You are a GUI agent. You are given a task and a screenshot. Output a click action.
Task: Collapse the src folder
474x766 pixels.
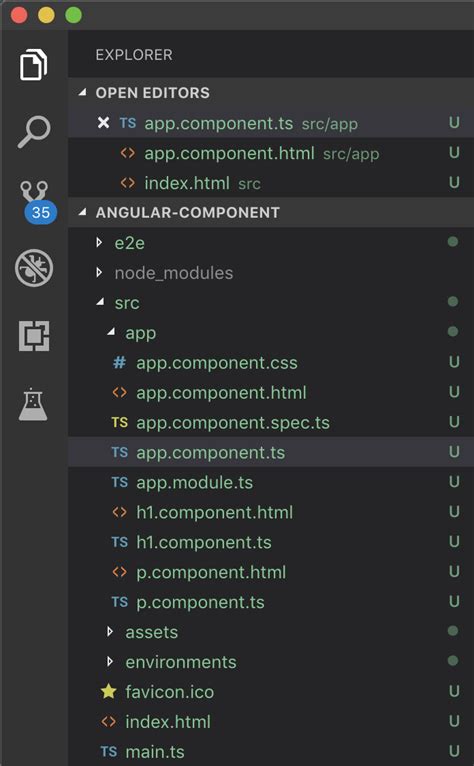(x=101, y=302)
